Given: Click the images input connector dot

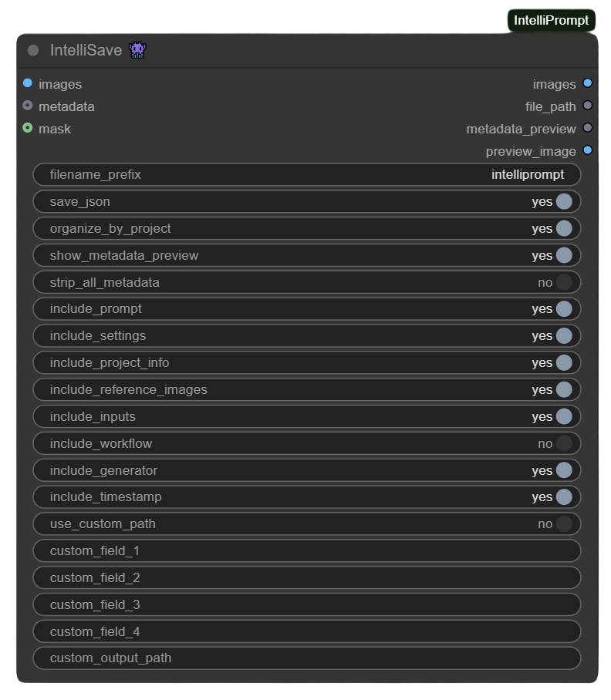Looking at the screenshot, I should (x=28, y=83).
